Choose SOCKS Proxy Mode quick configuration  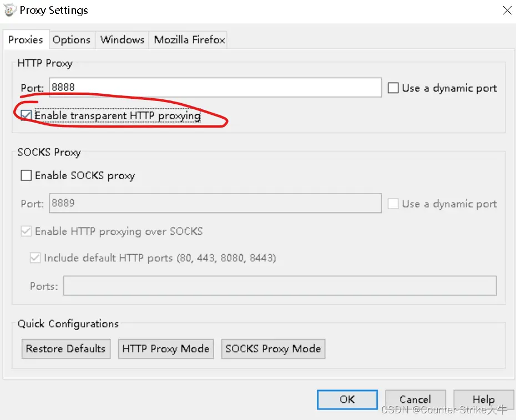tap(273, 349)
